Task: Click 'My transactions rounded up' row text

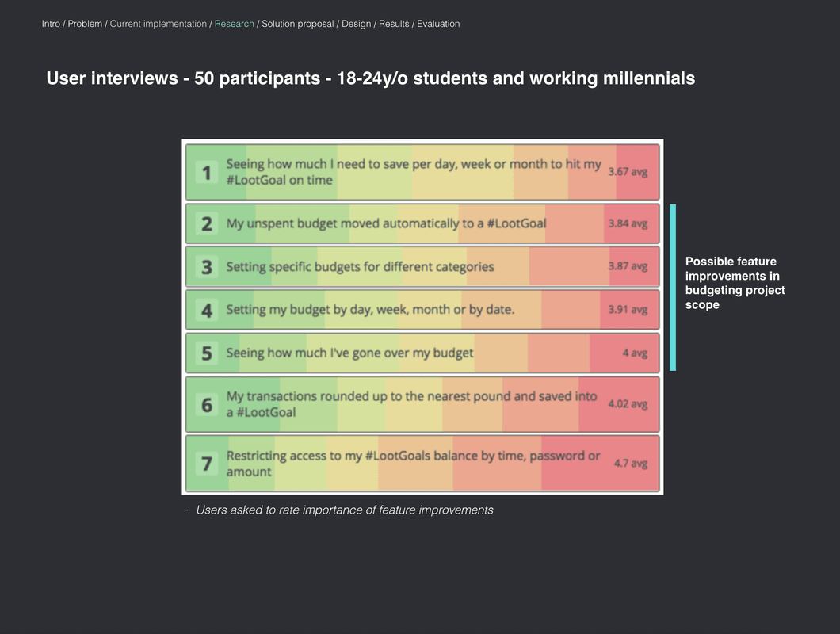Action: pos(411,404)
